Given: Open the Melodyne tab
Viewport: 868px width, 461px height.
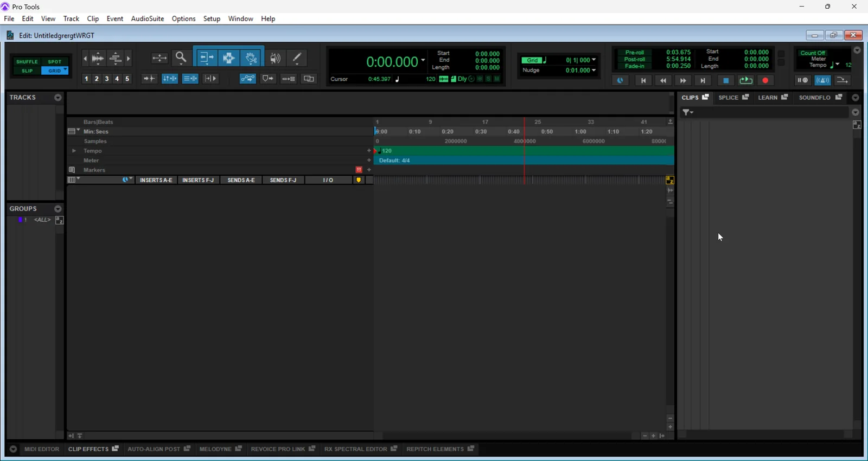Looking at the screenshot, I should 216,449.
